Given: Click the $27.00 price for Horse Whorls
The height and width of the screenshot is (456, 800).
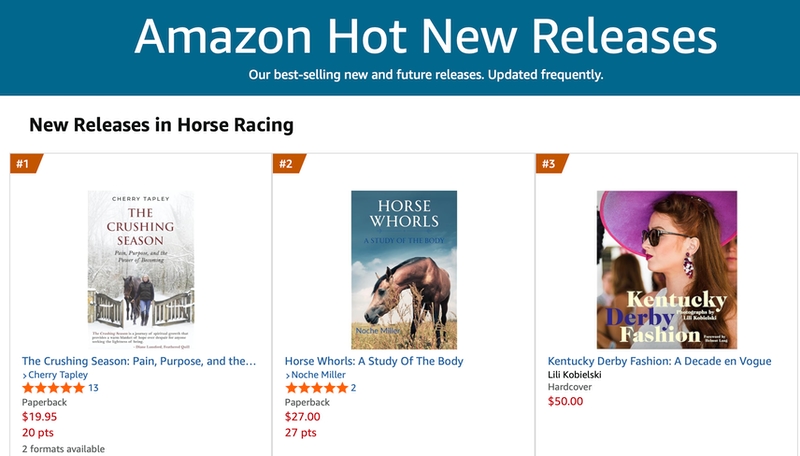Looking at the screenshot, I should click(303, 417).
